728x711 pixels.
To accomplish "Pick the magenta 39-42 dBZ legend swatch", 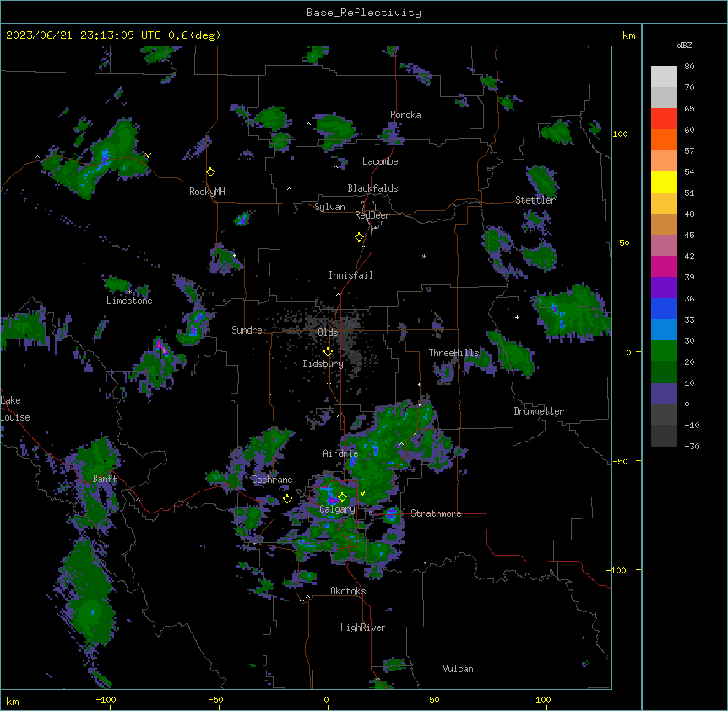I will 664,266.
